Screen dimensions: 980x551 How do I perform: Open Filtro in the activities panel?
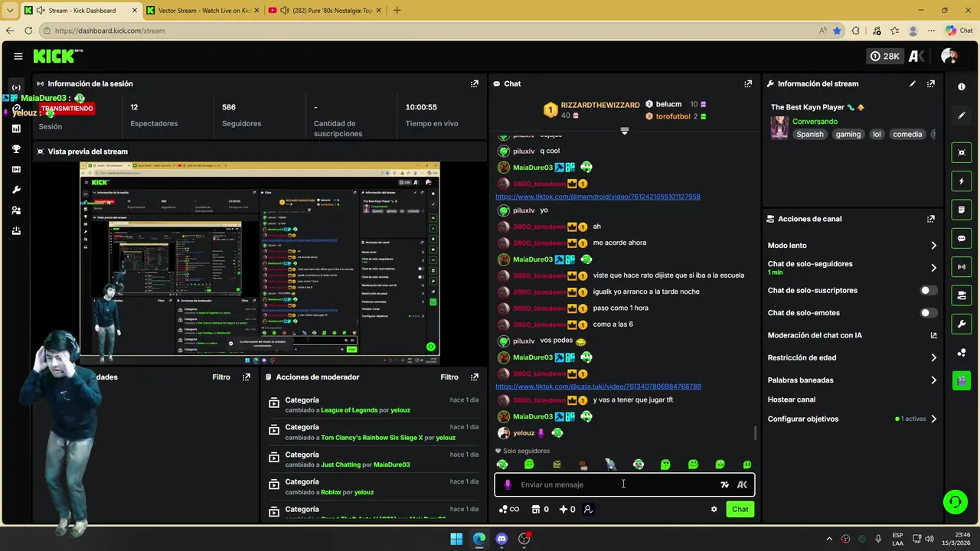[221, 377]
